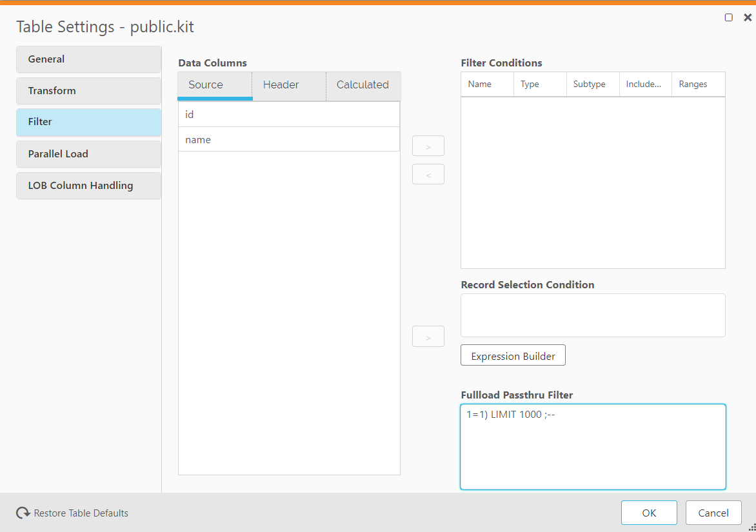756x532 pixels.
Task: Open the General settings tab
Action: [88, 59]
